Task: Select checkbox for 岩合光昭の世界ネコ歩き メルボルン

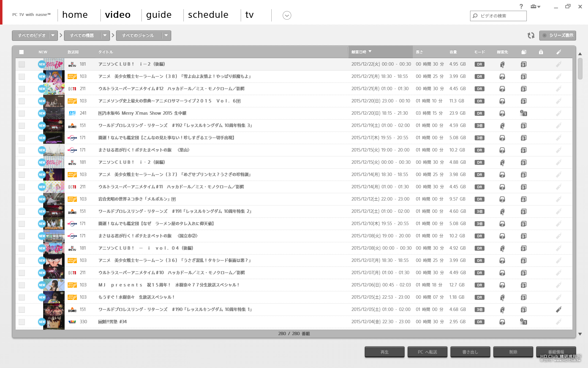Action: click(x=22, y=199)
